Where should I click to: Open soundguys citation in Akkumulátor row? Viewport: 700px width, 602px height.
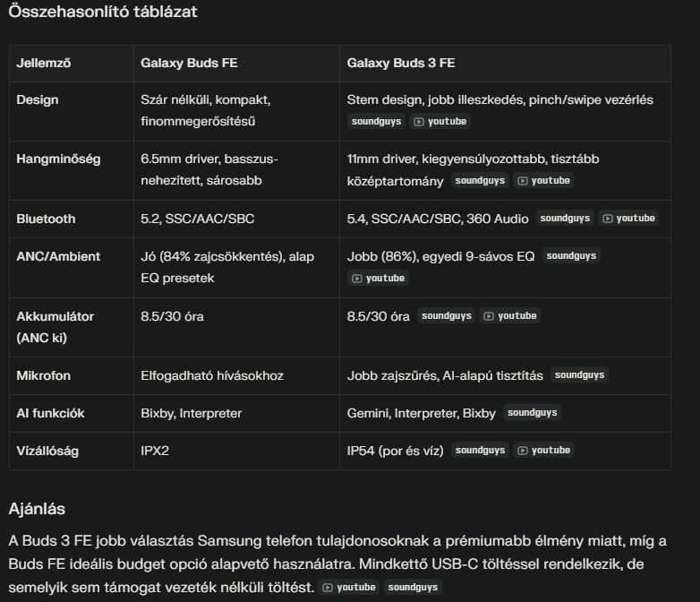pos(446,315)
